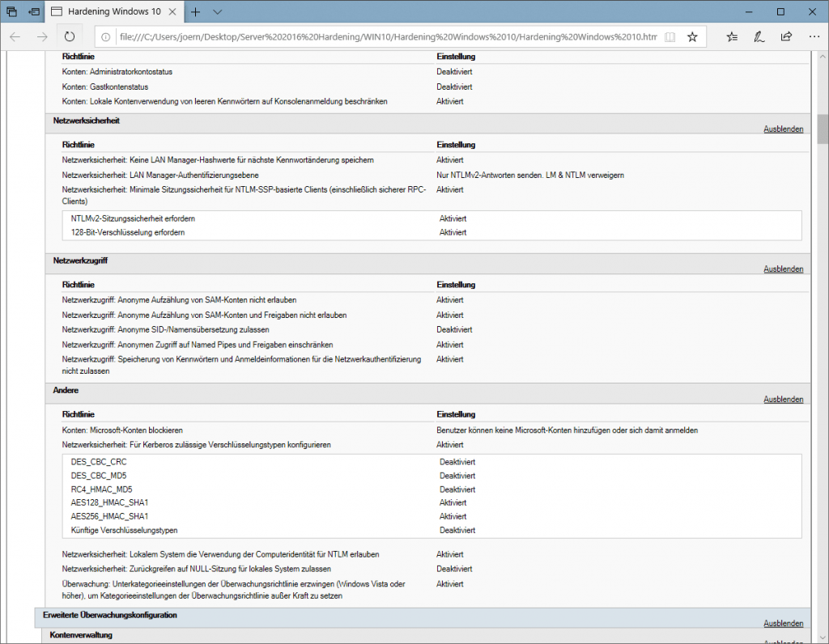Click the back navigation arrow
Image resolution: width=829 pixels, height=644 pixels.
pyautogui.click(x=15, y=36)
